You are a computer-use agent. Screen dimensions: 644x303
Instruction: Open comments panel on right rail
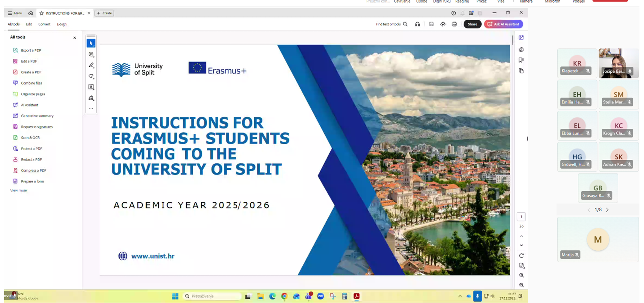click(x=521, y=50)
